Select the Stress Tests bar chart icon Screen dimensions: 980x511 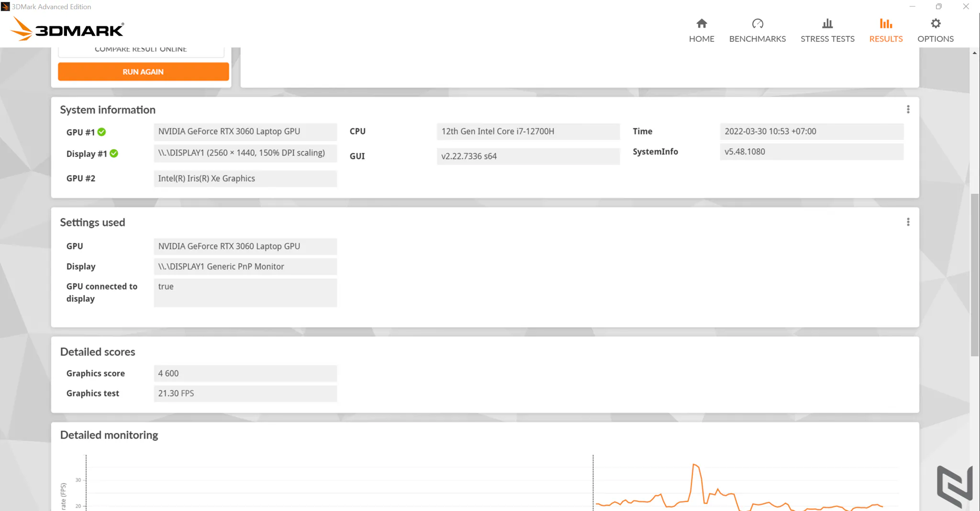[827, 23]
